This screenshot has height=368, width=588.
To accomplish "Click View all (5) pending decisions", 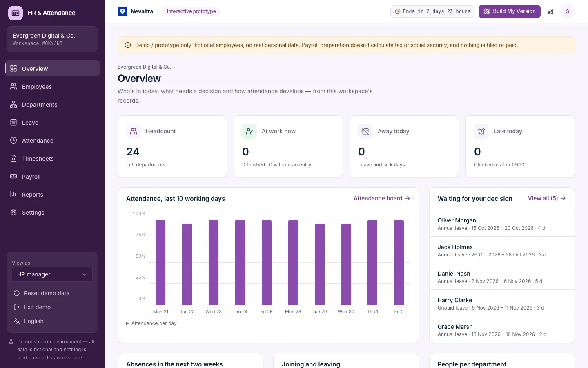I will [x=547, y=198].
